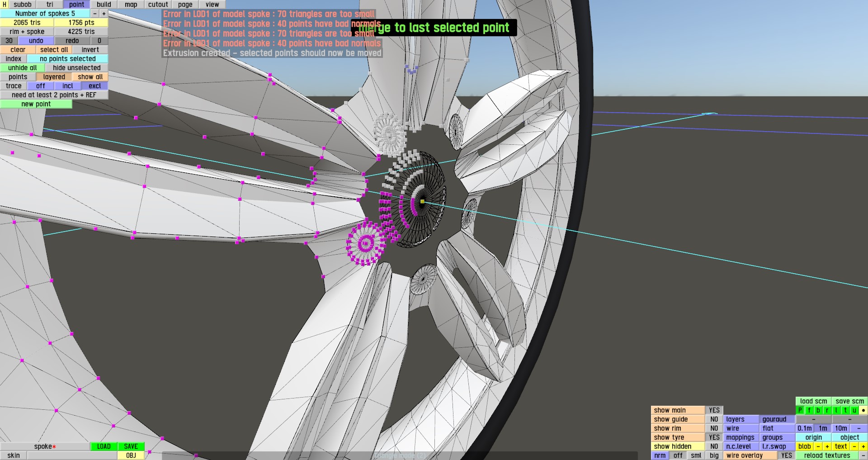Click the index button

click(x=14, y=59)
